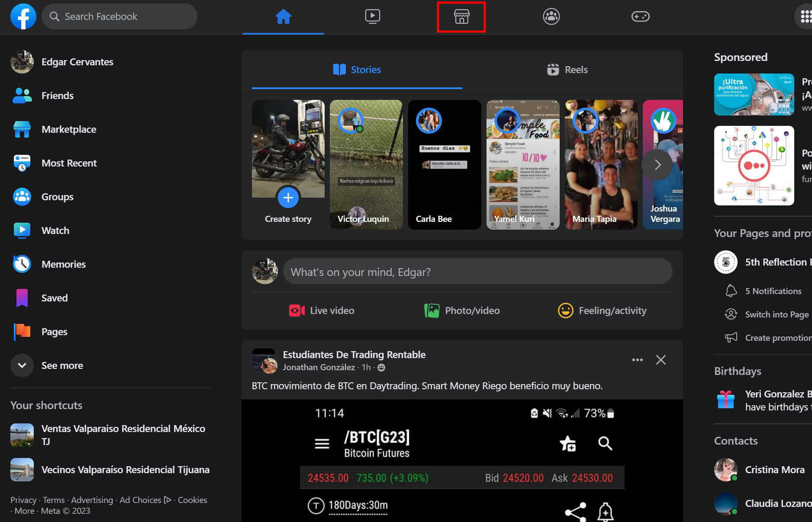This screenshot has height=522, width=812.
Task: Open the Privacy link in footer
Action: click(23, 500)
